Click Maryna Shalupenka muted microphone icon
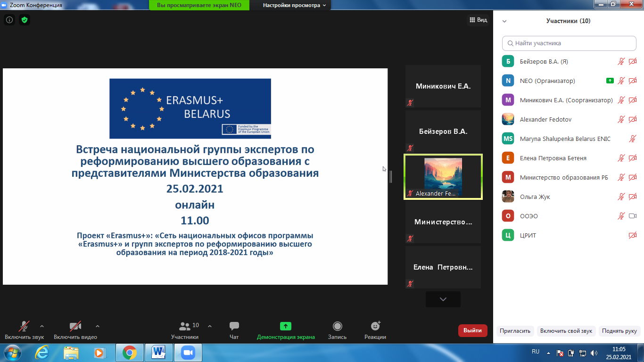This screenshot has width=644, height=362. tap(633, 139)
